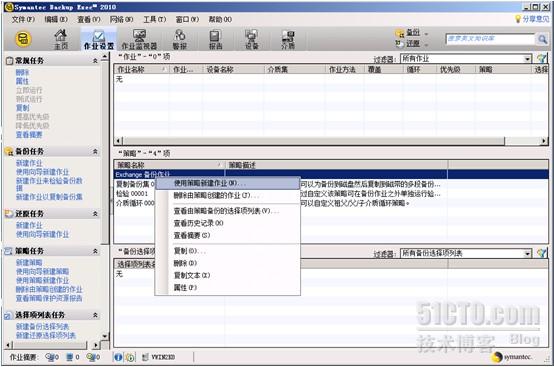Screen dimensions: 554x367
Task: Open the 报告 reports toolbar icon
Action: point(215,39)
